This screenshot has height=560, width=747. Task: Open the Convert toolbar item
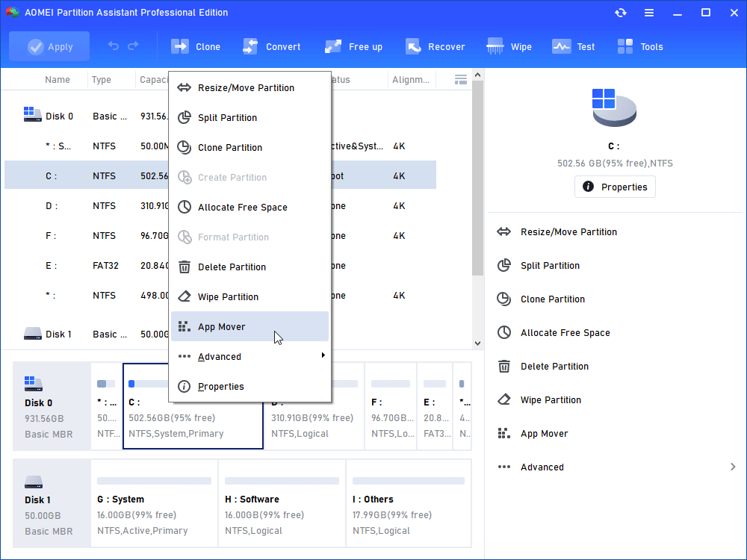(272, 46)
